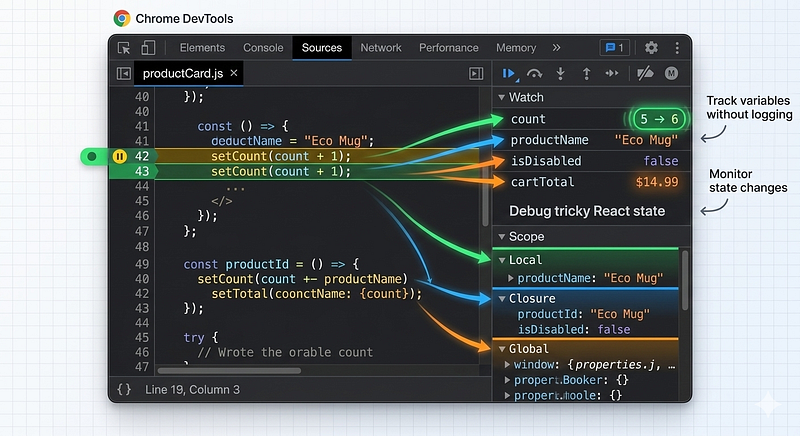800x436 pixels.
Task: Step over next function call
Action: click(x=534, y=74)
